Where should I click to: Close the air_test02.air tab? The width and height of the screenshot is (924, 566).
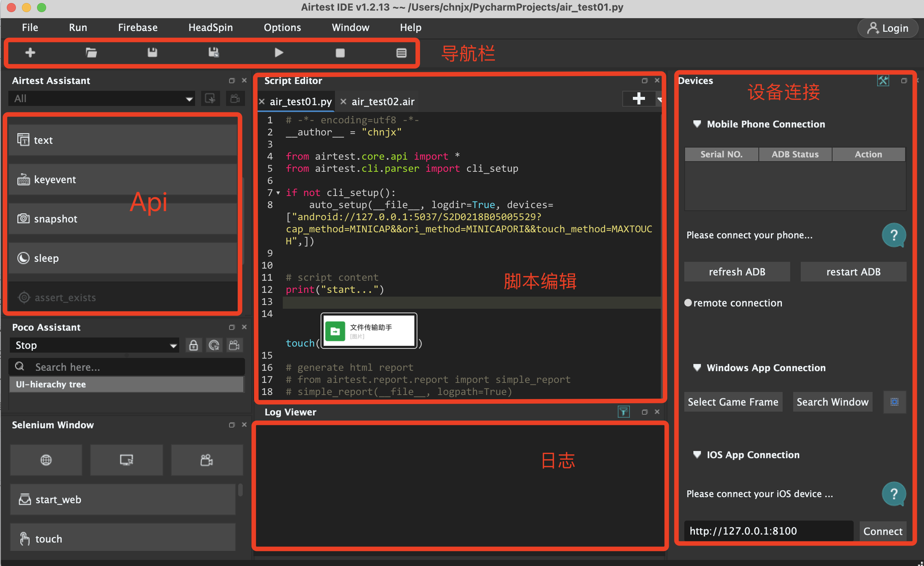point(343,101)
